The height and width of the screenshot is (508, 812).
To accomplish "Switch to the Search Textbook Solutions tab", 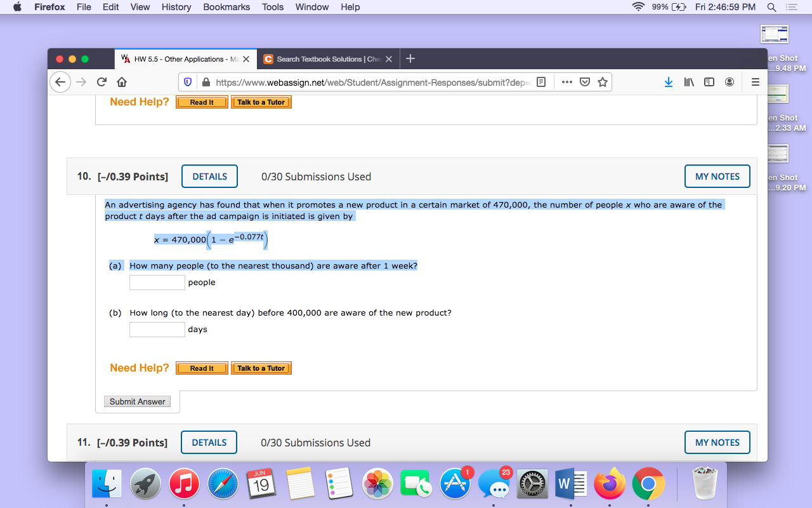I will [327, 58].
